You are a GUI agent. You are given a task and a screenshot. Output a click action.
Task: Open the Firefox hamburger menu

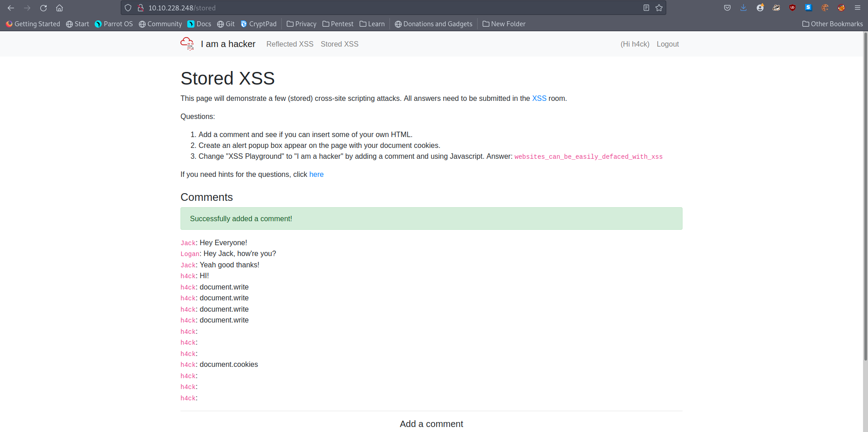pos(857,8)
